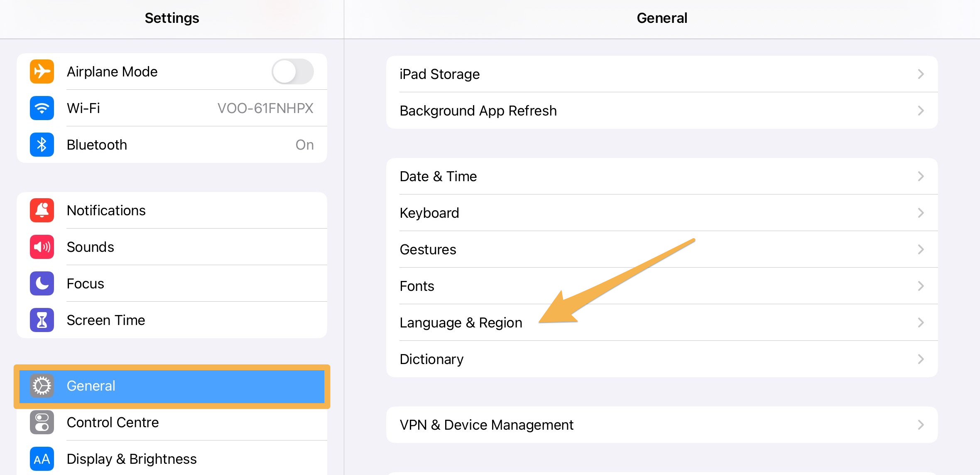
Task: Select Screen Time in the sidebar
Action: (172, 320)
